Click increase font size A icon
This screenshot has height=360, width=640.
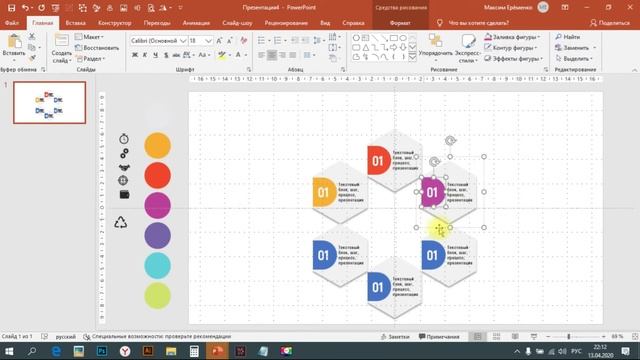coord(220,40)
